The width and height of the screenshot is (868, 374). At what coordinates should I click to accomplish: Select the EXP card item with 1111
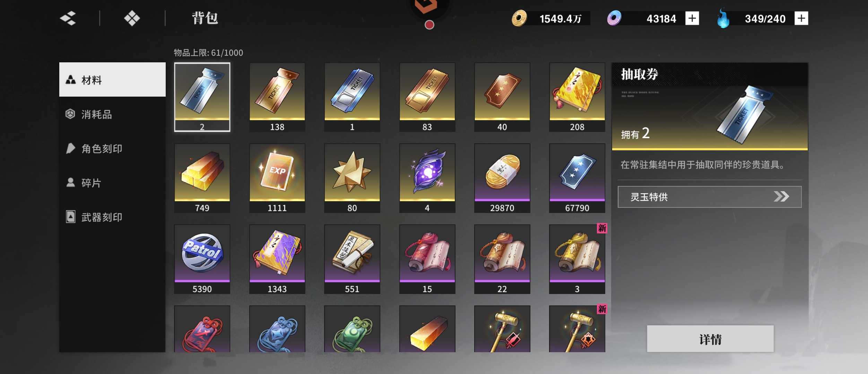coord(277,178)
